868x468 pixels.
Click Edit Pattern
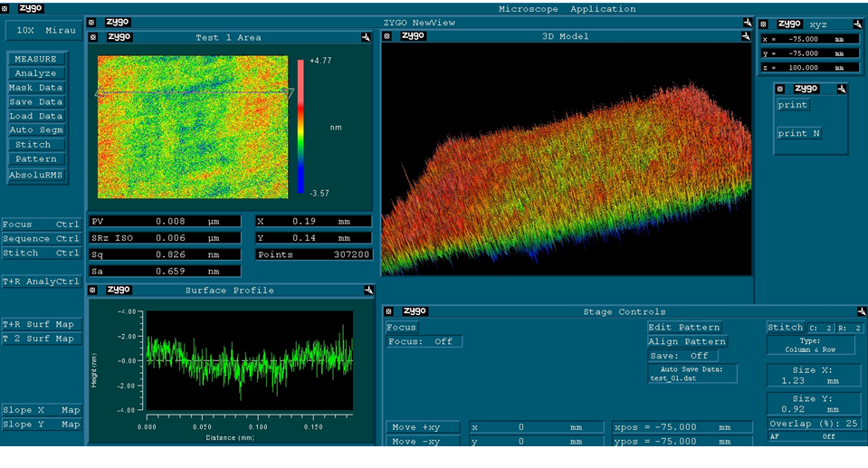click(685, 328)
